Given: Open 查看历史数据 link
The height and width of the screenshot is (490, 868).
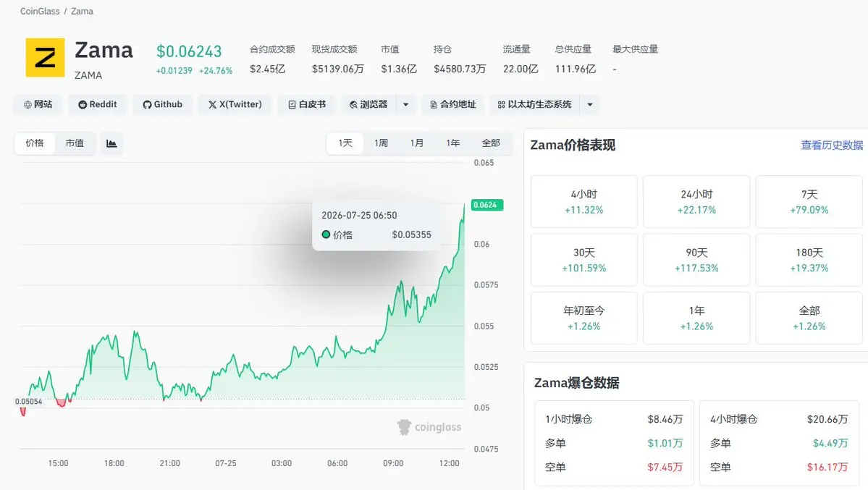Looking at the screenshot, I should [x=832, y=145].
